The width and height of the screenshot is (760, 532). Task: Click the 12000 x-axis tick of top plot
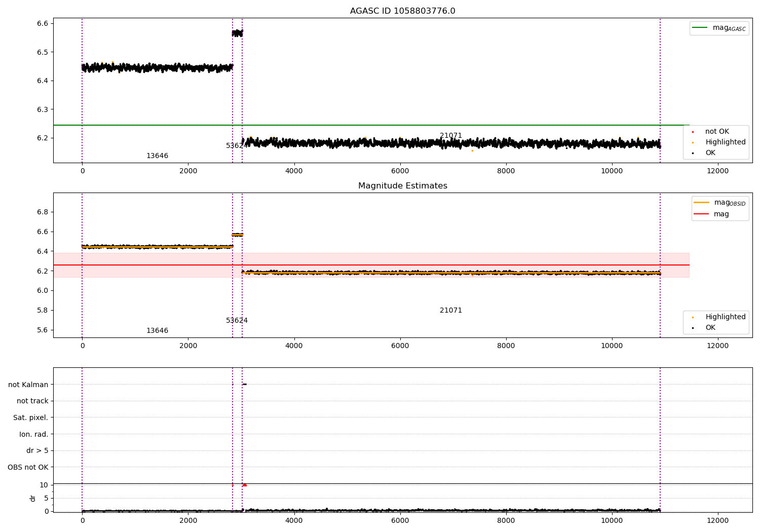point(717,171)
